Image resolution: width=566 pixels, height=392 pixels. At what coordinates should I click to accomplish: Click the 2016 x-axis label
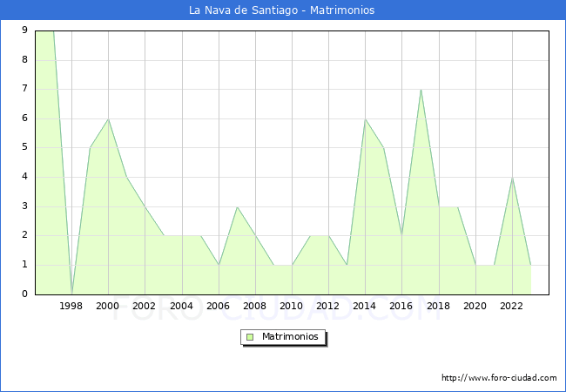[401, 306]
